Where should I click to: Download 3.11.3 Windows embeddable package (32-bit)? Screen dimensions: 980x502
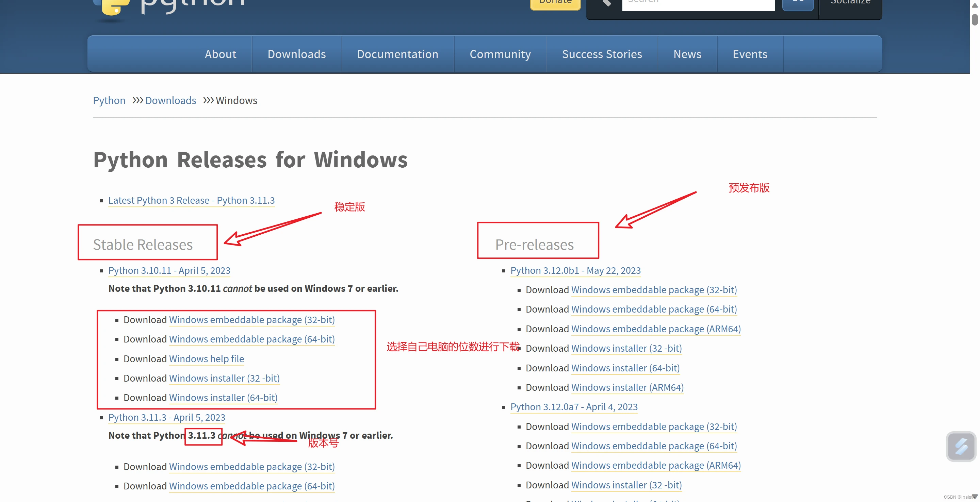pyautogui.click(x=252, y=467)
